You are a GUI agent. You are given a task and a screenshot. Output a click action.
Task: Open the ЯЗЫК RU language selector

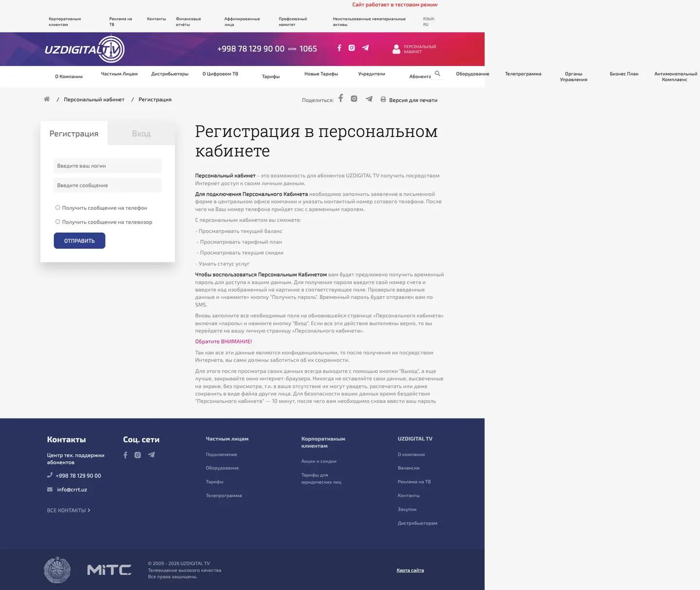click(429, 21)
